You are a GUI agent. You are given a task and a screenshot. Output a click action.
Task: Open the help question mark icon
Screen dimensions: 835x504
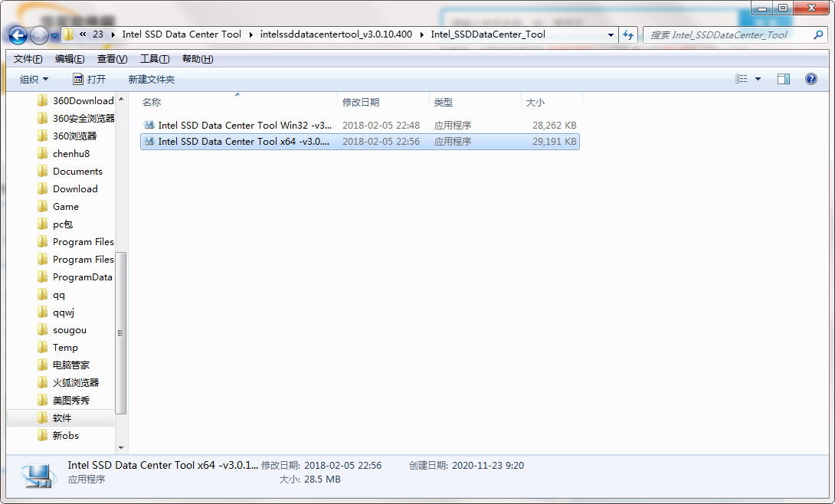(810, 79)
